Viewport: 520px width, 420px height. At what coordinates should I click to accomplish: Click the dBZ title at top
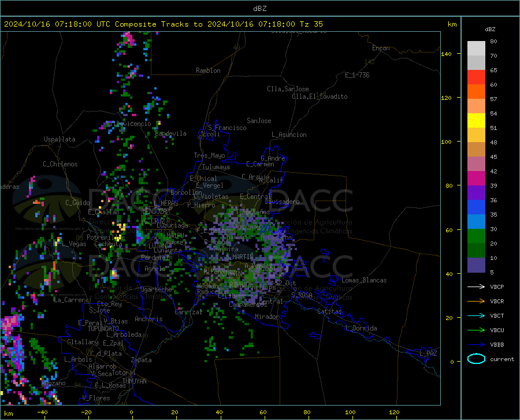pyautogui.click(x=259, y=9)
